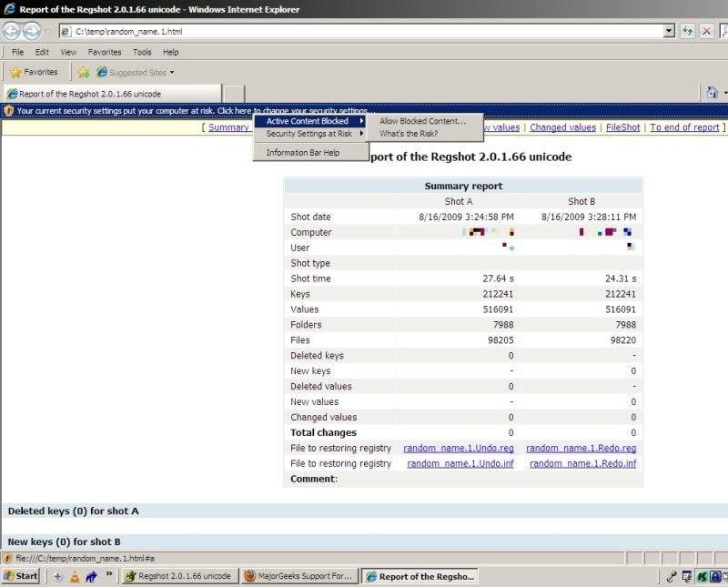728x587 pixels.
Task: Click the Forward navigation arrow button
Action: [32, 31]
